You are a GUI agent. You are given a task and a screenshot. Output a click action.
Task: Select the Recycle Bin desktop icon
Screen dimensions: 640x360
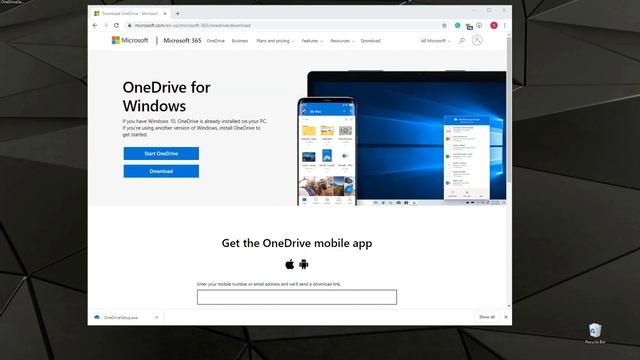point(595,333)
